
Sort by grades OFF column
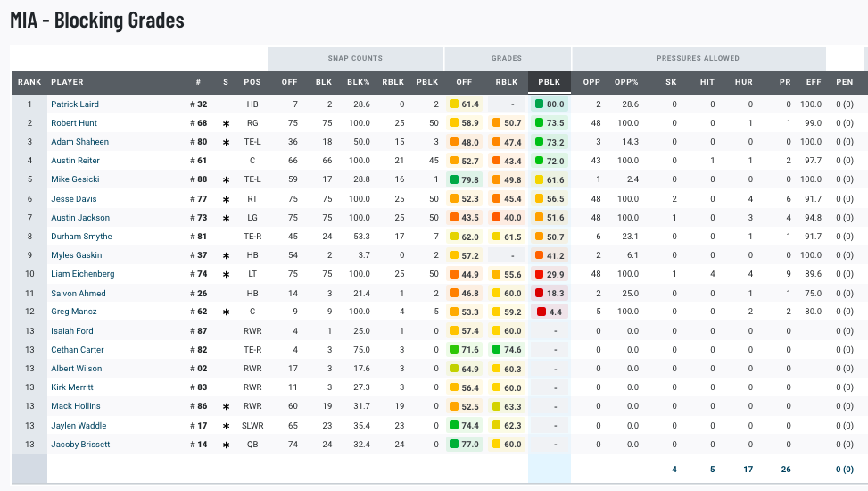464,82
